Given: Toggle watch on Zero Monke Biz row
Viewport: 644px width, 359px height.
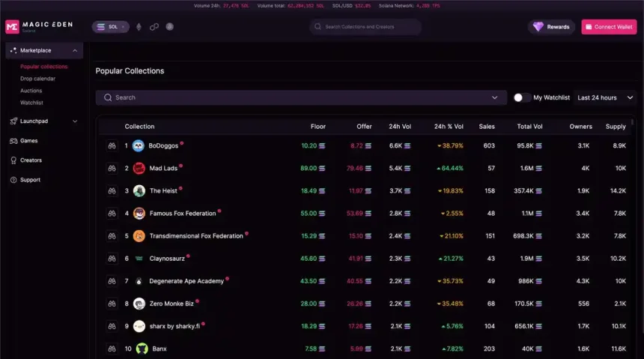Looking at the screenshot, I should [x=112, y=304].
